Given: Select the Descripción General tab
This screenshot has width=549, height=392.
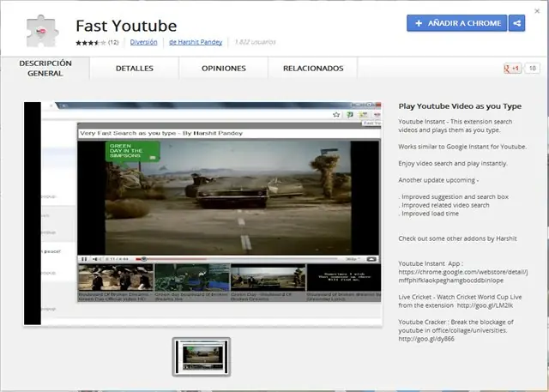Looking at the screenshot, I should click(x=45, y=69).
